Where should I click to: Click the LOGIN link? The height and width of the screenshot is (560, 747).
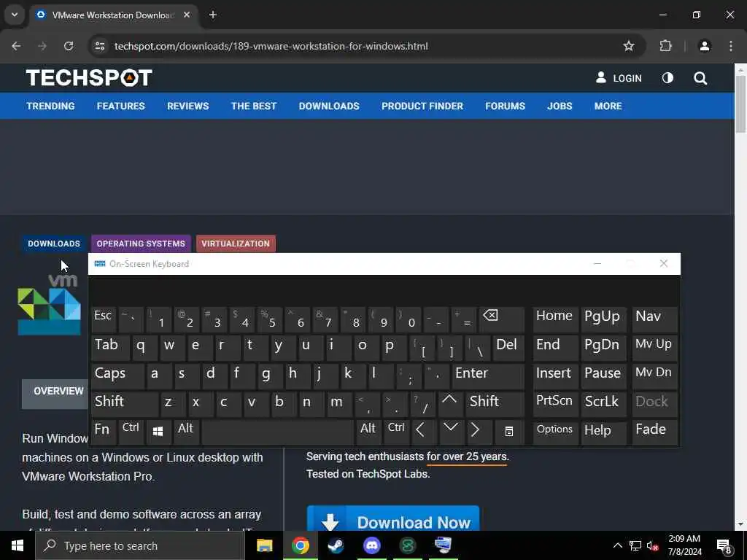pyautogui.click(x=619, y=78)
